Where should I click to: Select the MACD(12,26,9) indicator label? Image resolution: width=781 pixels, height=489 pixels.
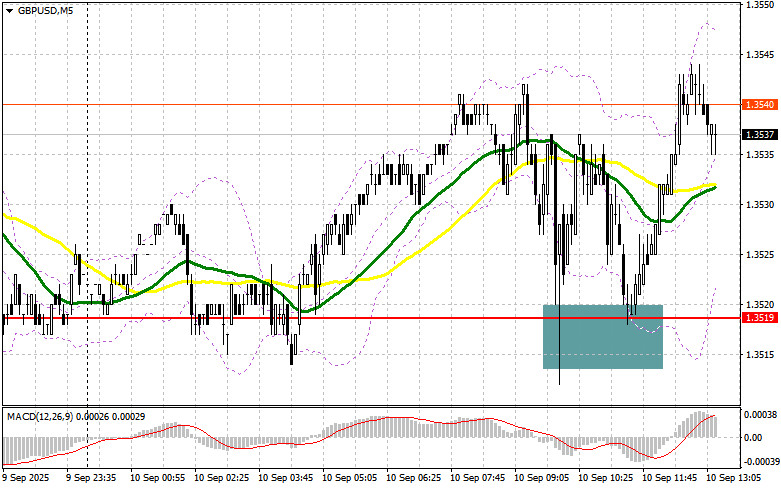coord(40,416)
